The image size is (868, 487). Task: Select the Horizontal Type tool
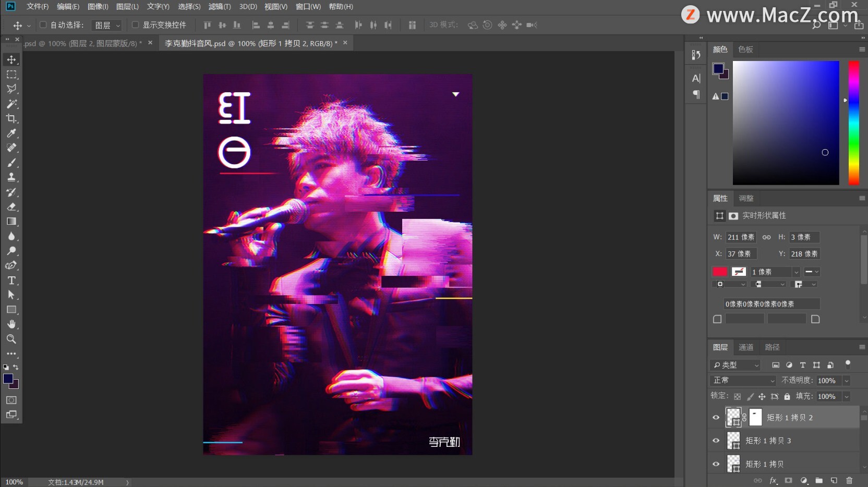tap(11, 281)
